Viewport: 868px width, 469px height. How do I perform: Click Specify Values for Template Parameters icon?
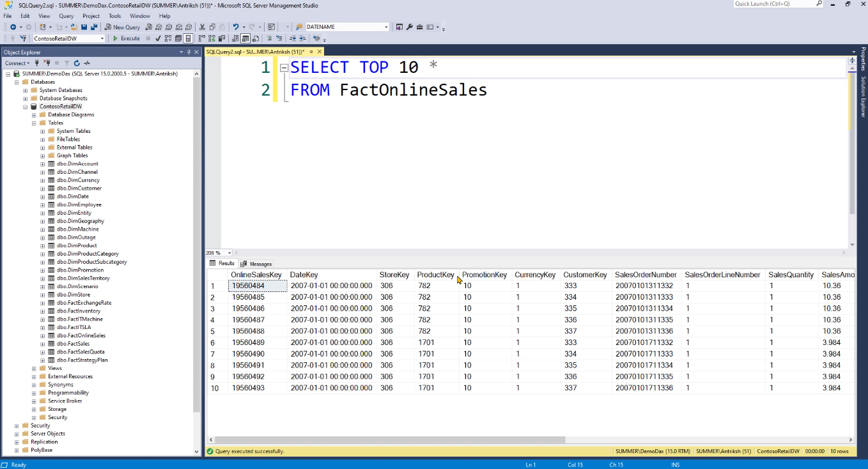[x=316, y=38]
